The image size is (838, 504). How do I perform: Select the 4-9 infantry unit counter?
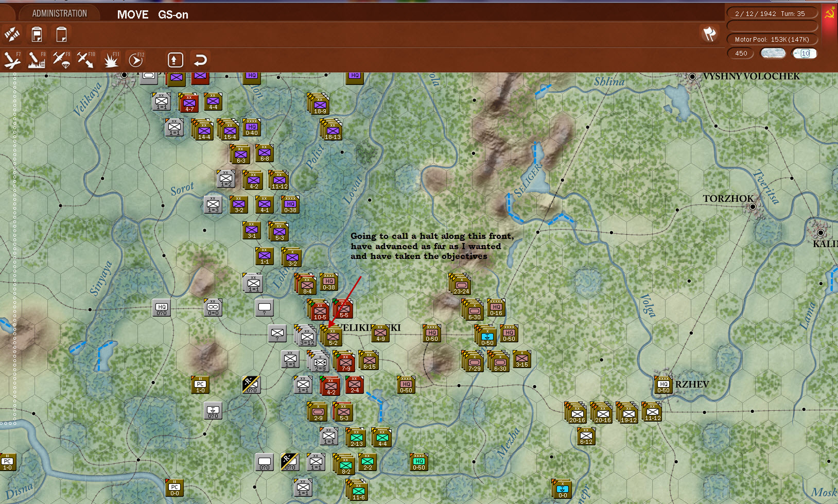(380, 334)
